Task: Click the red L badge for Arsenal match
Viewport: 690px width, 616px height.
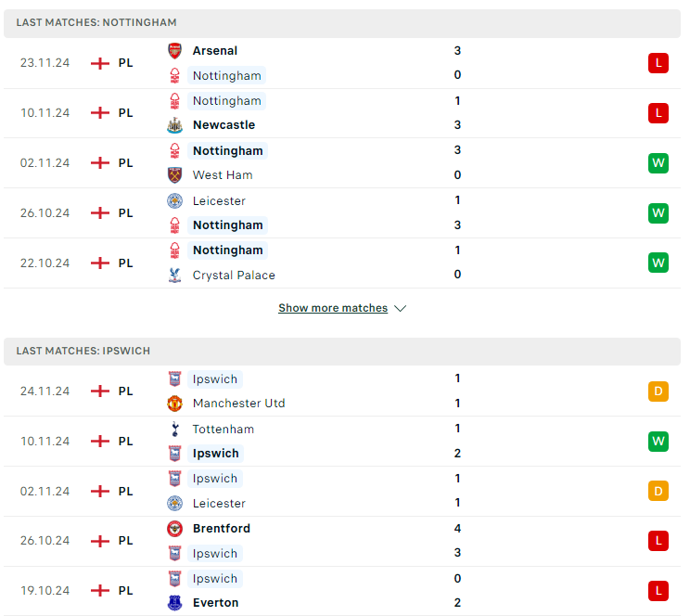Action: (658, 63)
